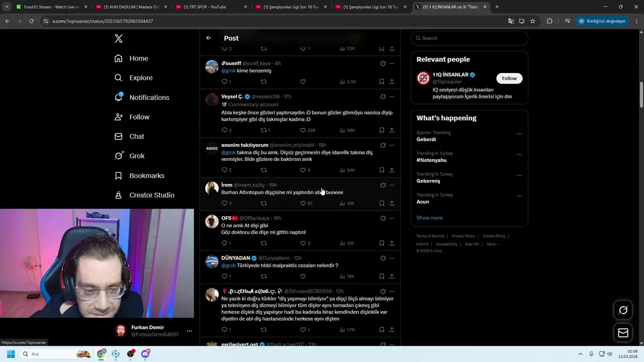This screenshot has width=644, height=362.
Task: Open 1 IQ İNSANLAR profile name
Action: tap(450, 74)
